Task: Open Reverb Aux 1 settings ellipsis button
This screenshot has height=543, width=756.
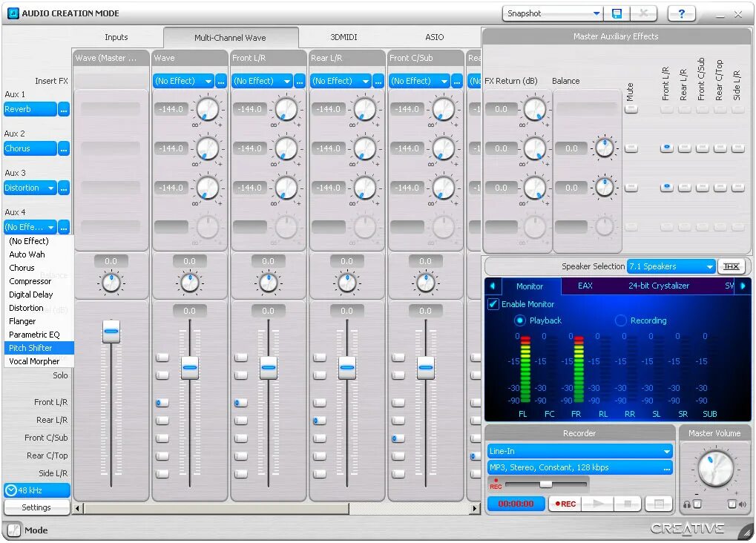Action: [x=64, y=110]
